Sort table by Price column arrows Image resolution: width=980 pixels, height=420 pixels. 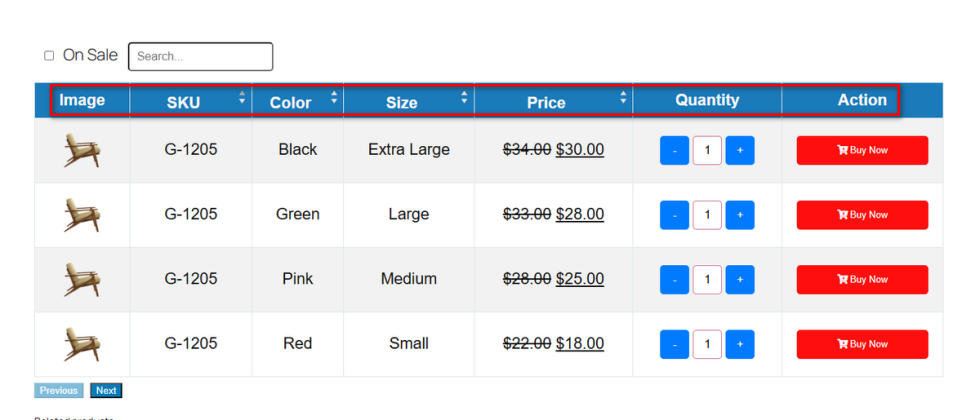(x=623, y=98)
